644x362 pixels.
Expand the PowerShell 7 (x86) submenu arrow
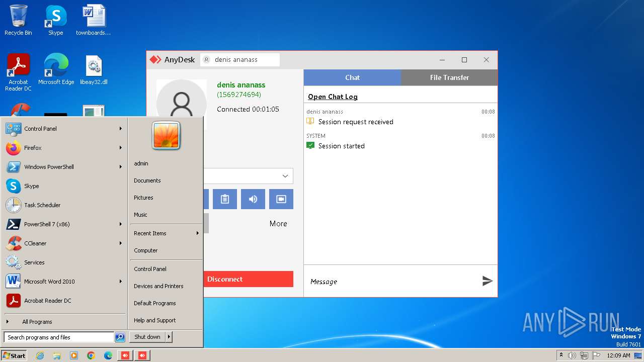pos(121,224)
